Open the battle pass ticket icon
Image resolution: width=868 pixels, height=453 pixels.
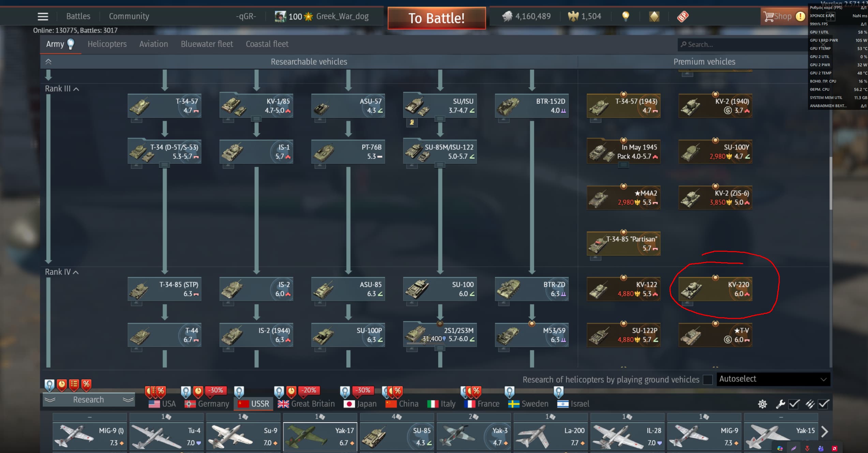[x=683, y=16]
